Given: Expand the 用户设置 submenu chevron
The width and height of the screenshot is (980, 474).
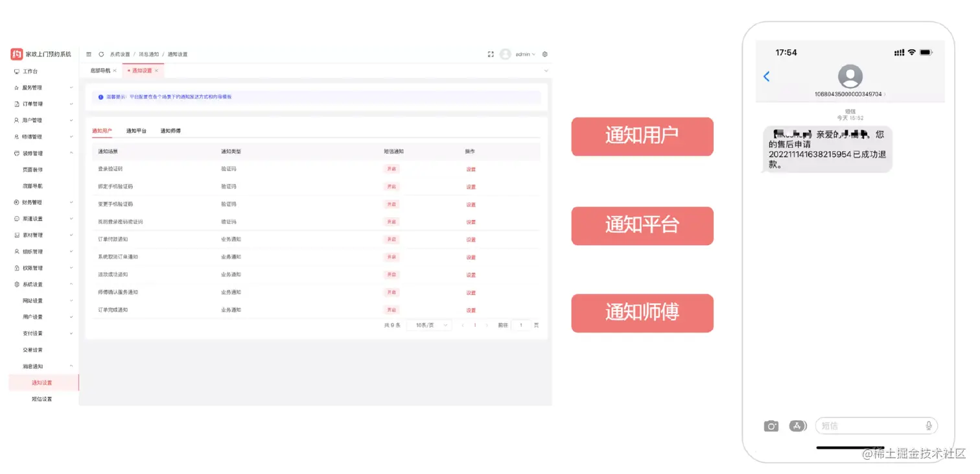Looking at the screenshot, I should tap(71, 317).
